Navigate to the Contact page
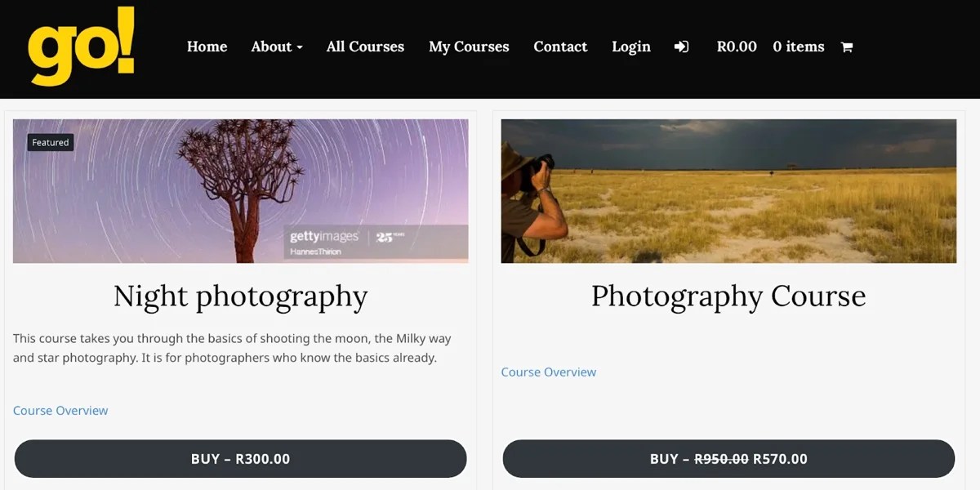Viewport: 980px width, 490px height. tap(560, 47)
